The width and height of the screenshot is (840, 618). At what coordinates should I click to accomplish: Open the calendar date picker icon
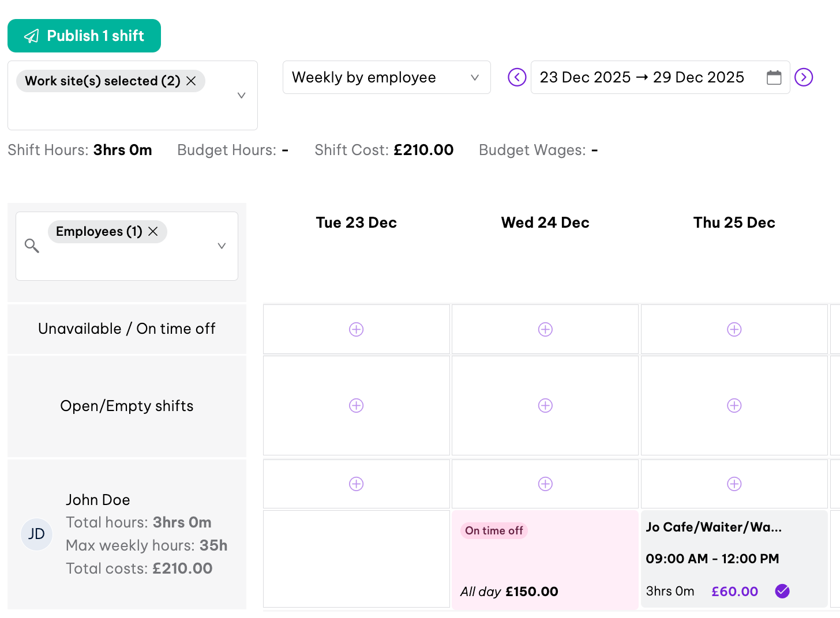click(774, 77)
